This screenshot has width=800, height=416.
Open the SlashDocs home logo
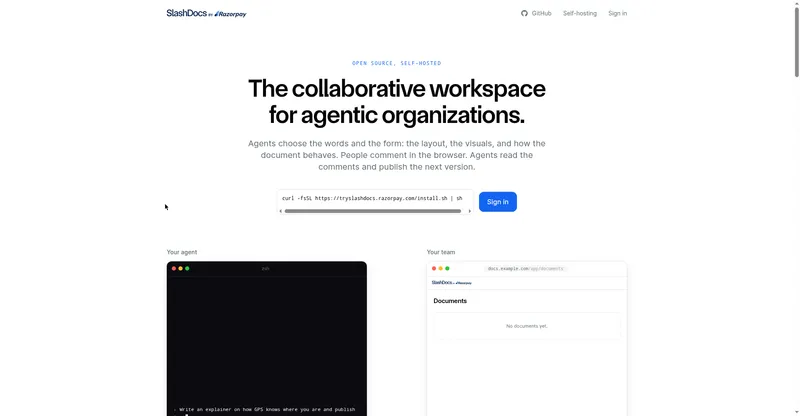tap(186, 13)
